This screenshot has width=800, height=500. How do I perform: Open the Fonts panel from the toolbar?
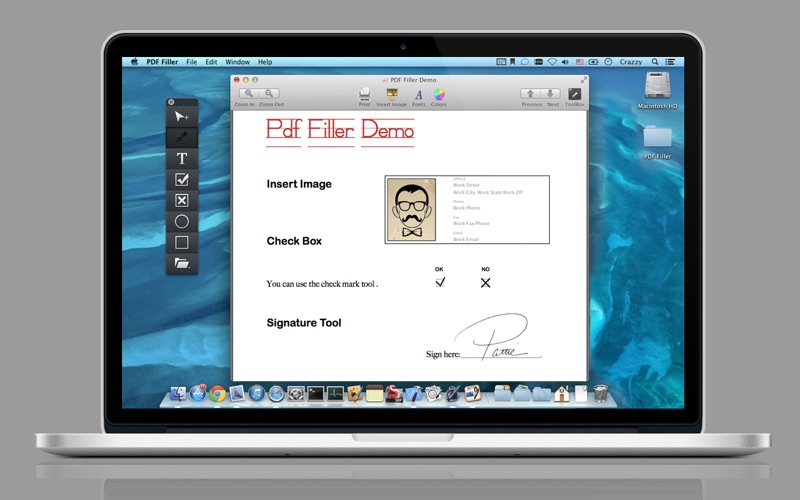418,94
